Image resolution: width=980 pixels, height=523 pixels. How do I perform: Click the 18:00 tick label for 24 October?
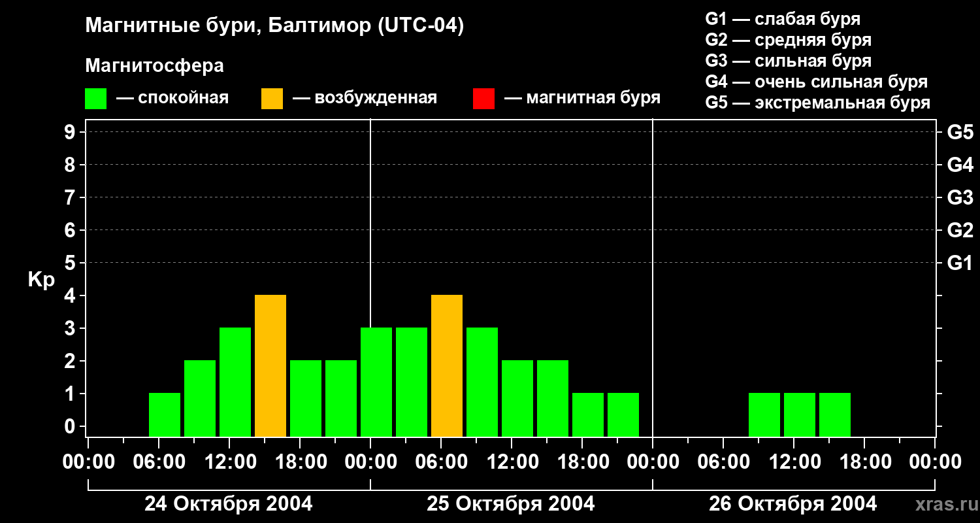300,462
